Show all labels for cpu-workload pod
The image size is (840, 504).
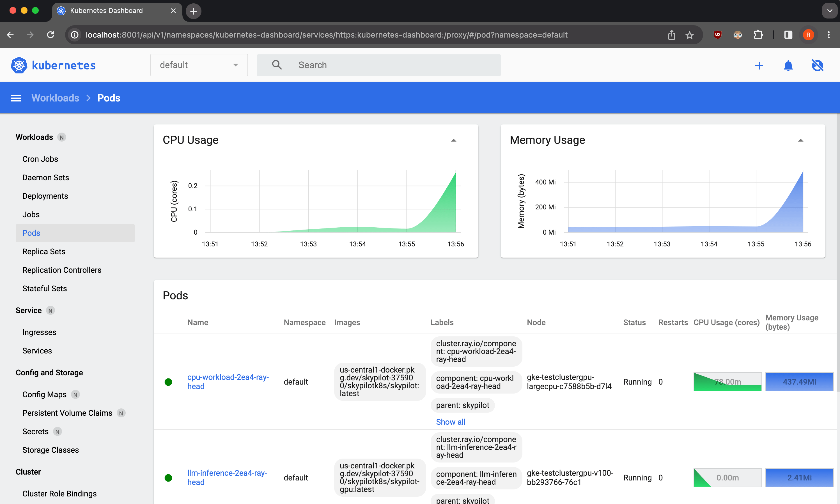[451, 422]
